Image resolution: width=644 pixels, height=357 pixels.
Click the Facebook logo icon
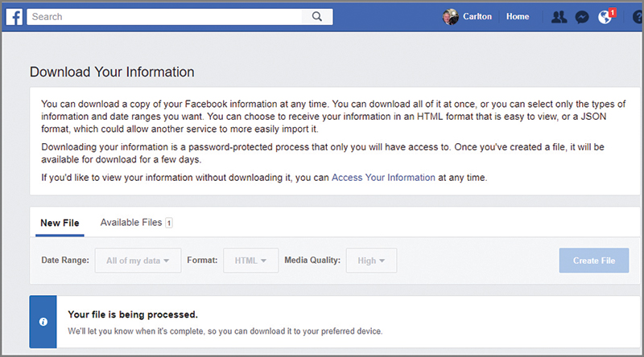point(14,16)
